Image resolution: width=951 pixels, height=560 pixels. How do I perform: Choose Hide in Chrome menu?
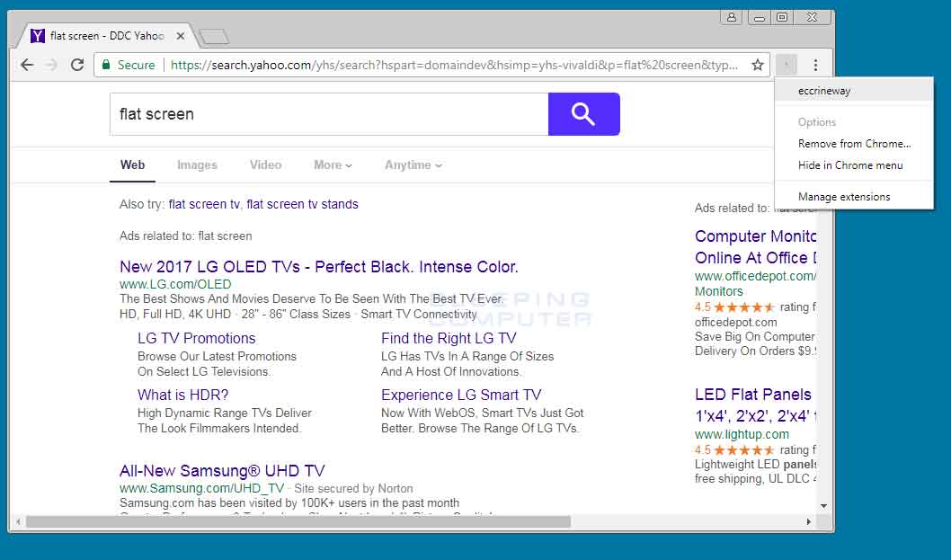[854, 165]
